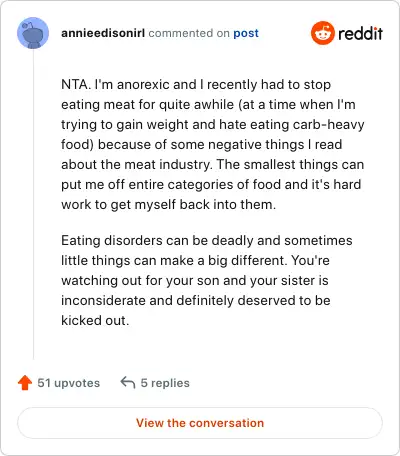Image resolution: width=400 pixels, height=456 pixels.
Task: Click the gray "commented on" text
Action: click(189, 33)
